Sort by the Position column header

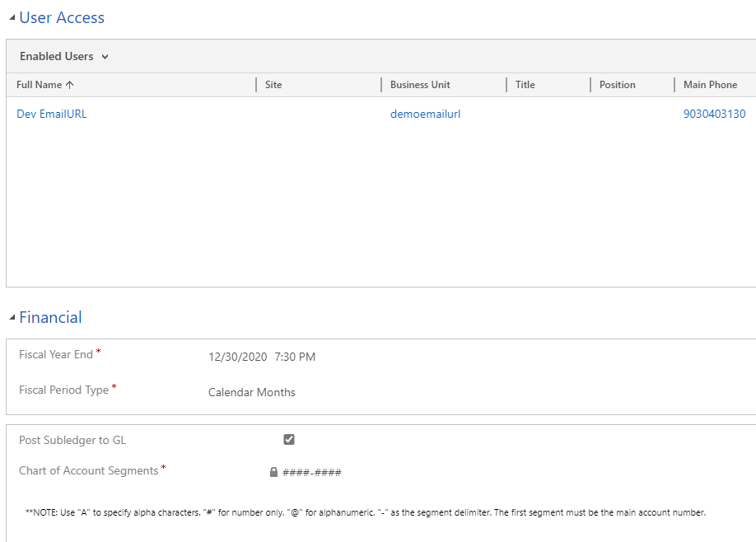pyautogui.click(x=617, y=85)
